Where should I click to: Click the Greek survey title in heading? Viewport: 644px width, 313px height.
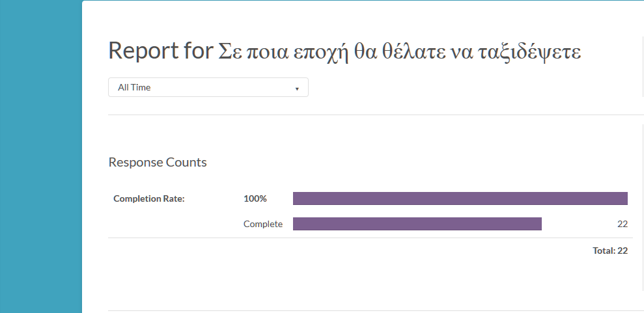point(400,52)
